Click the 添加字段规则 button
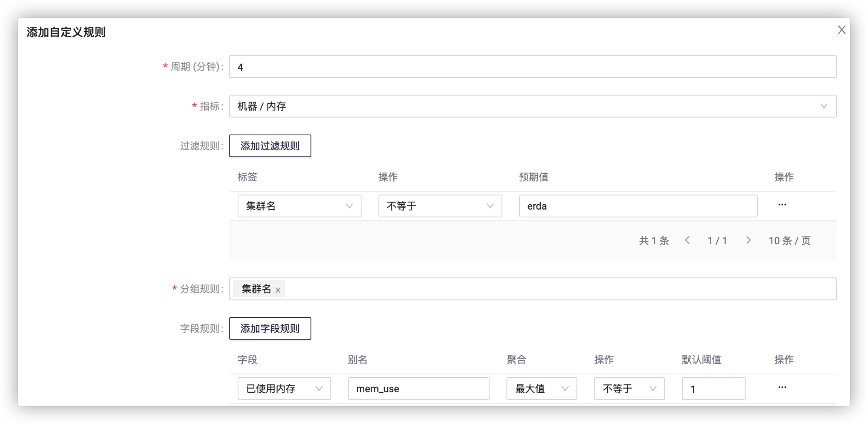 point(270,329)
